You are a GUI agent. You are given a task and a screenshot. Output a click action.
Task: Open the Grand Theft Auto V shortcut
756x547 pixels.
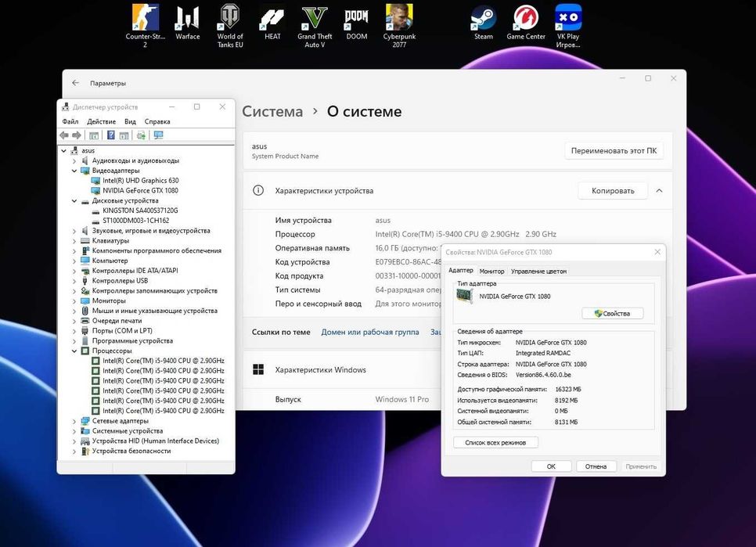point(315,27)
